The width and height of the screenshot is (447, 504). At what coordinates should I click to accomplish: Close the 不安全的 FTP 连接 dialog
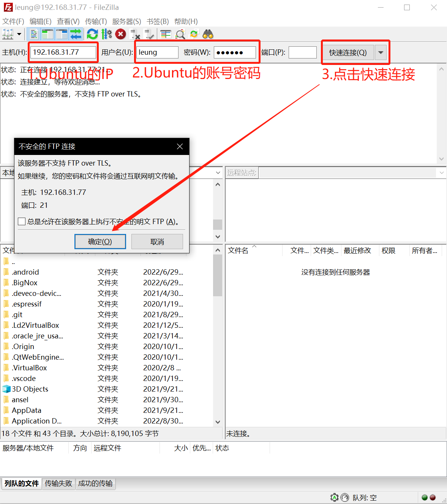click(180, 147)
